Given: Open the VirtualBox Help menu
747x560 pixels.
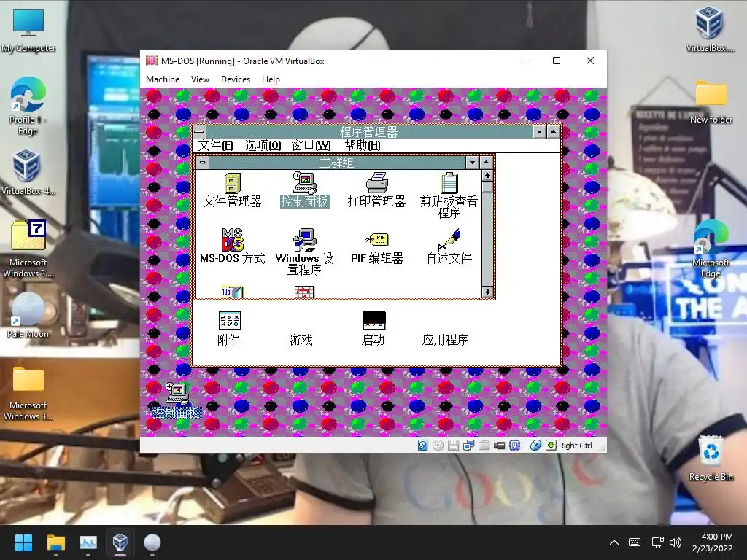Looking at the screenshot, I should pos(271,79).
